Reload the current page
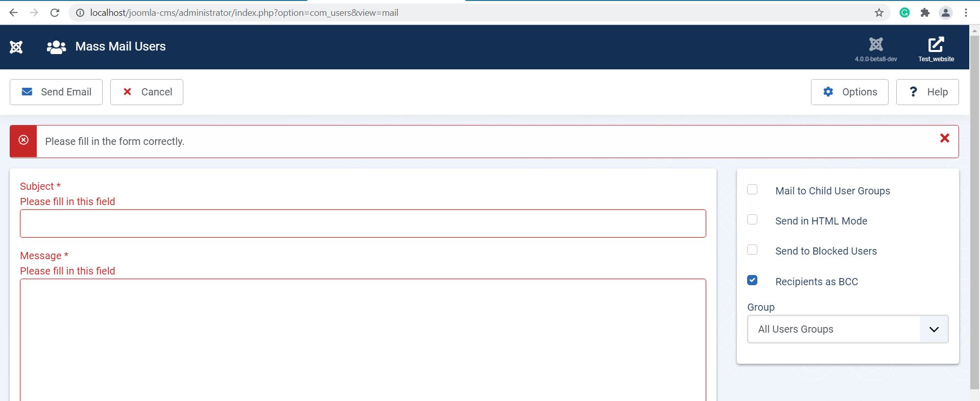This screenshot has height=401, width=980. pos(55,13)
